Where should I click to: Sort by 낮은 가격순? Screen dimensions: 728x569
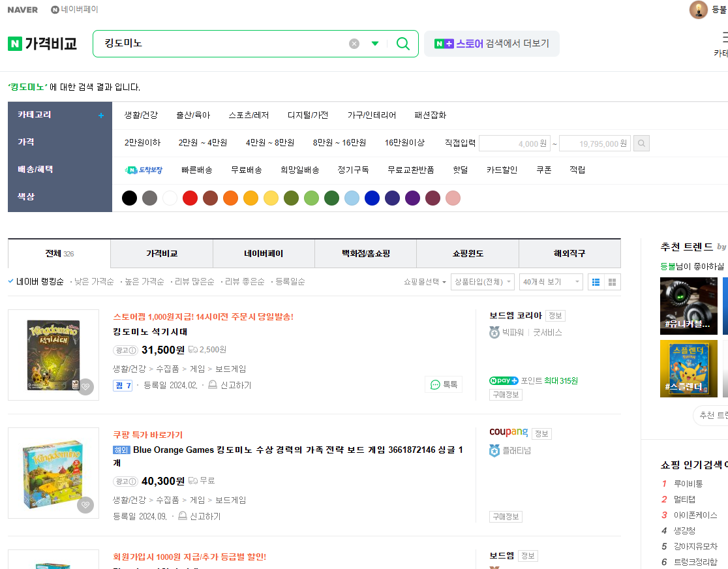94,282
